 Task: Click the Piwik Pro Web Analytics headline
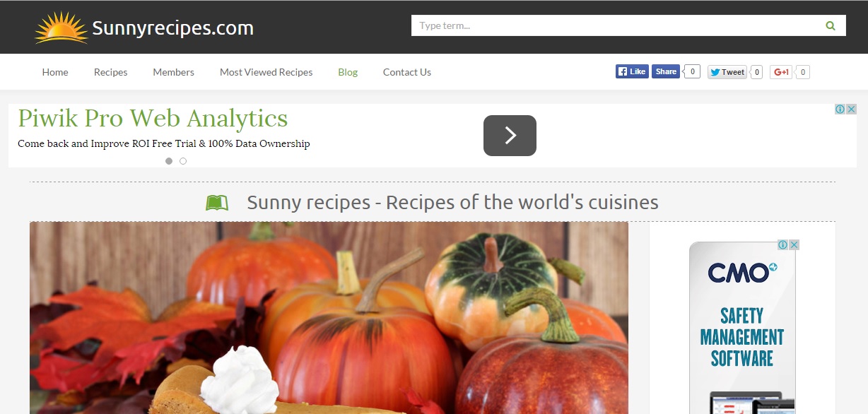click(x=153, y=118)
